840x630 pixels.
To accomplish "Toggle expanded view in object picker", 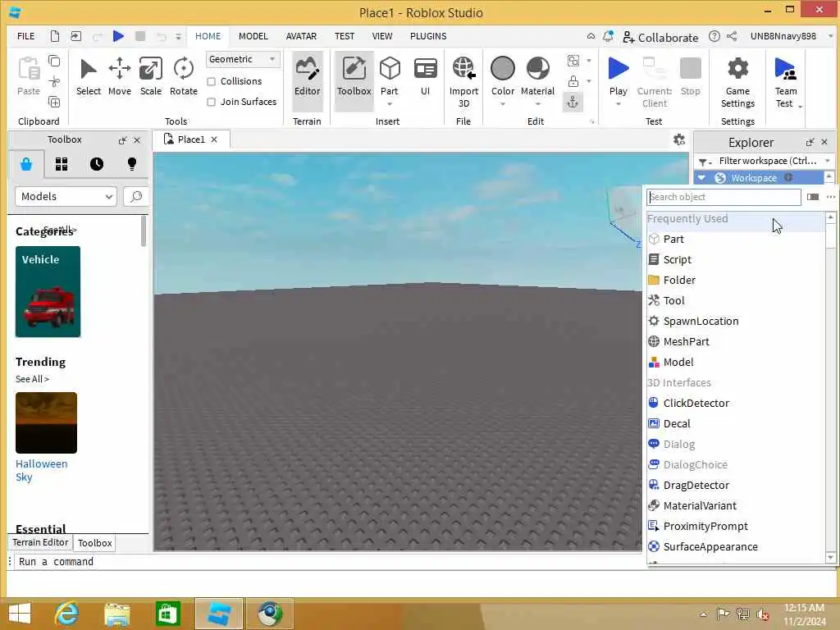I will (x=813, y=197).
